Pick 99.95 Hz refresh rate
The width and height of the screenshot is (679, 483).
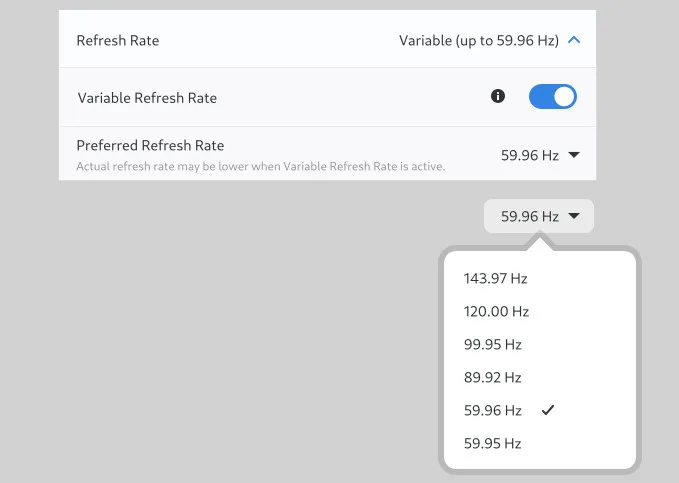coord(540,344)
